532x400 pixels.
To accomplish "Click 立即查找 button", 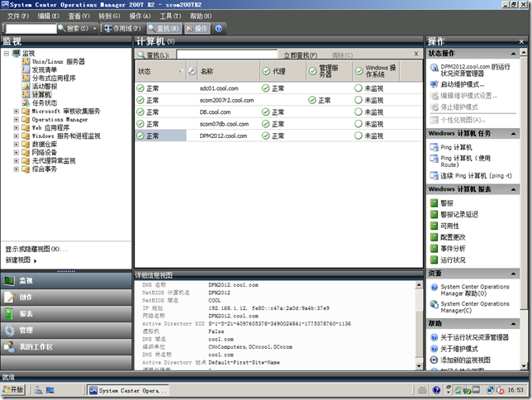I will (300, 55).
